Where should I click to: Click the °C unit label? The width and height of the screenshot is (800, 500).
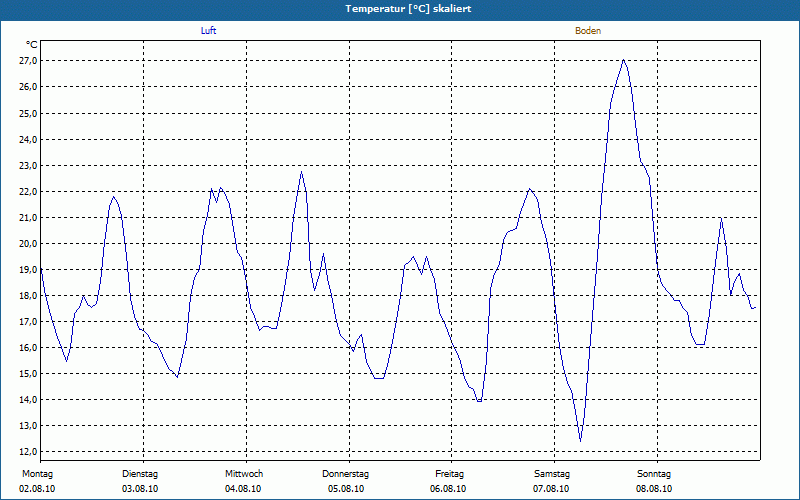(x=32, y=45)
